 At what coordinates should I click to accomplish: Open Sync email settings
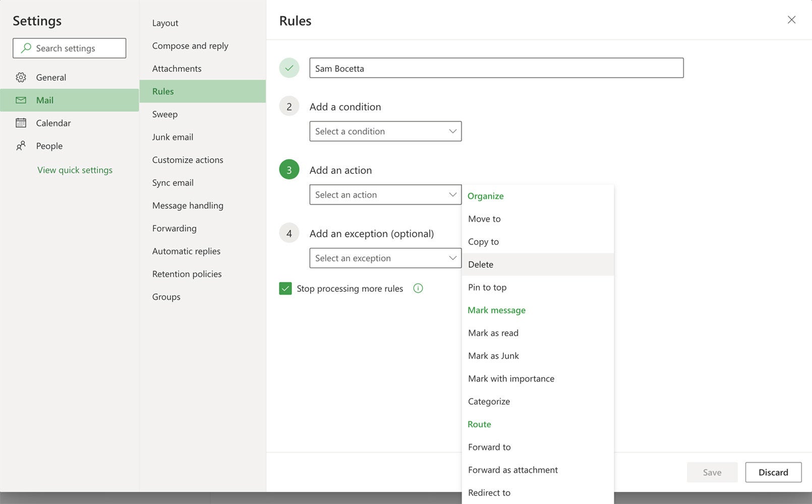(202, 182)
